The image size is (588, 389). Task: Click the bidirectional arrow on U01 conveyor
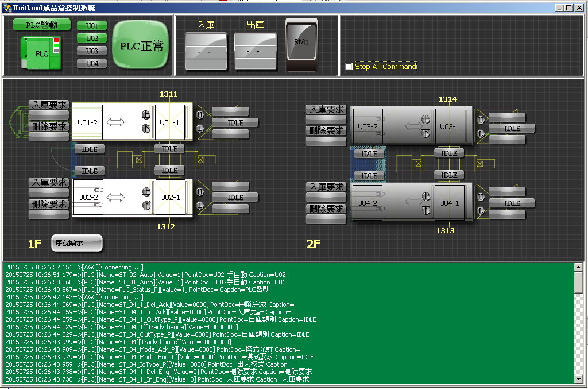pos(115,122)
